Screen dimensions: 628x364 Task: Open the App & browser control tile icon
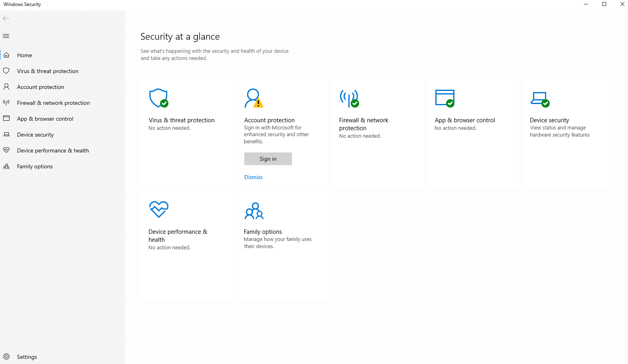(x=444, y=98)
